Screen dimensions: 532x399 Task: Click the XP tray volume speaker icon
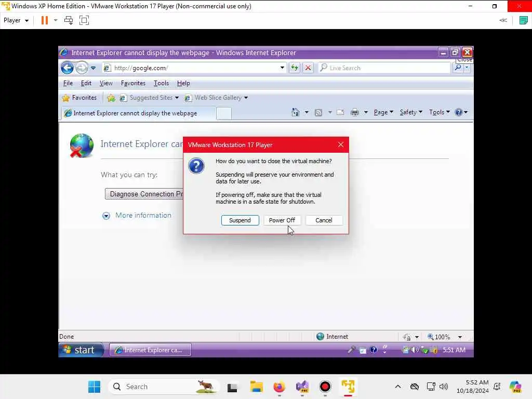click(415, 350)
